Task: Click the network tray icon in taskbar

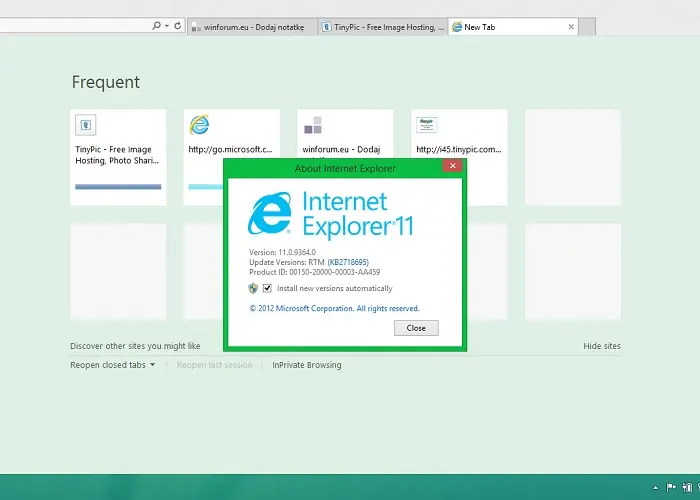Action: click(687, 487)
